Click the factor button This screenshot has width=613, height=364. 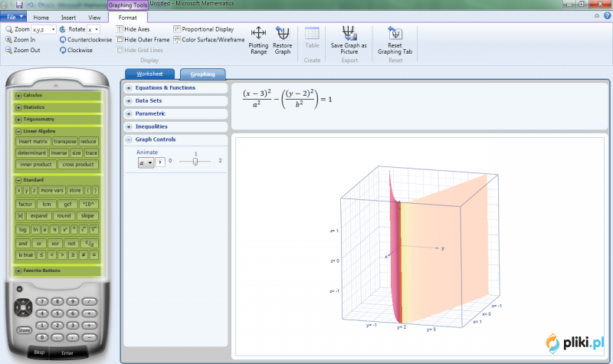pos(25,204)
